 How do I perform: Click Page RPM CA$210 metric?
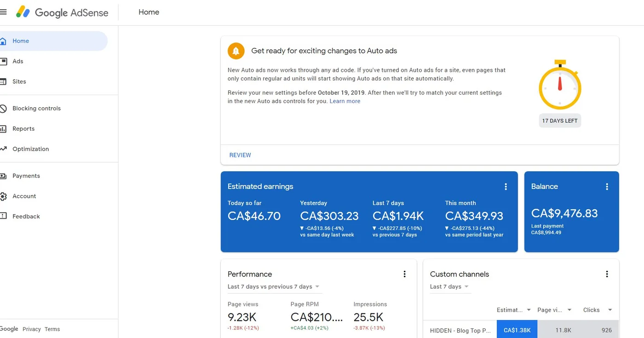317,317
